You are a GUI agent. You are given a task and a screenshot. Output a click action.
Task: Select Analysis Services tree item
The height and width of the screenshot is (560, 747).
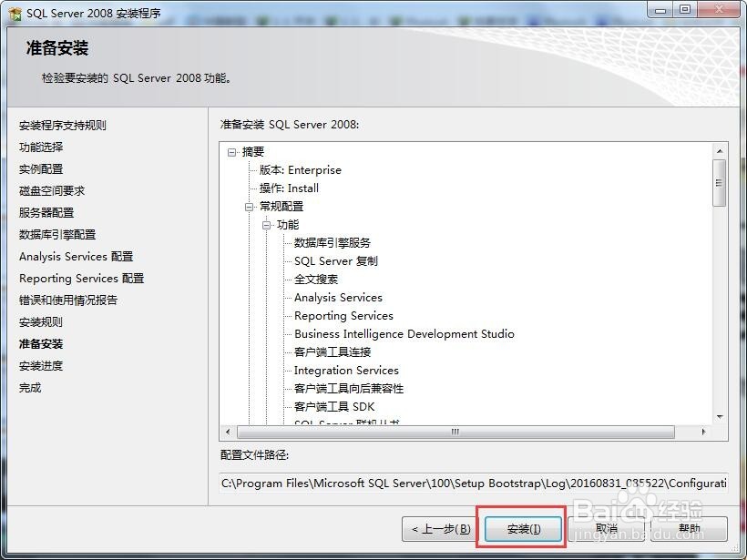pyautogui.click(x=338, y=298)
